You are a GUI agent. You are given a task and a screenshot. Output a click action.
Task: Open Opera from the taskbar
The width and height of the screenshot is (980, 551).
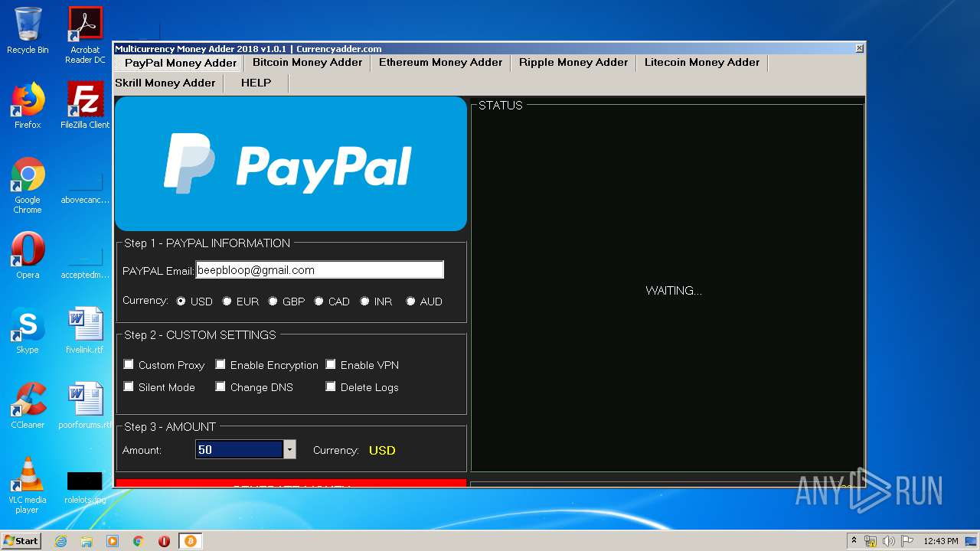coord(164,541)
